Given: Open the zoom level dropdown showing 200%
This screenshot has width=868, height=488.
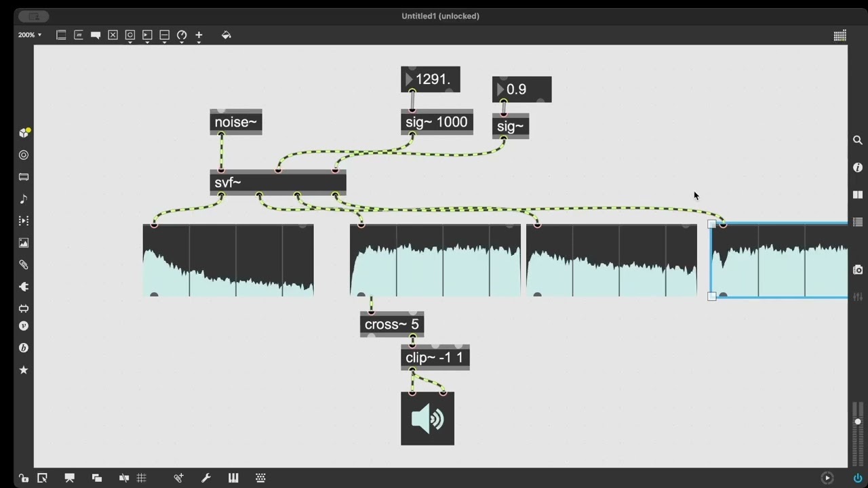Looking at the screenshot, I should coord(28,35).
